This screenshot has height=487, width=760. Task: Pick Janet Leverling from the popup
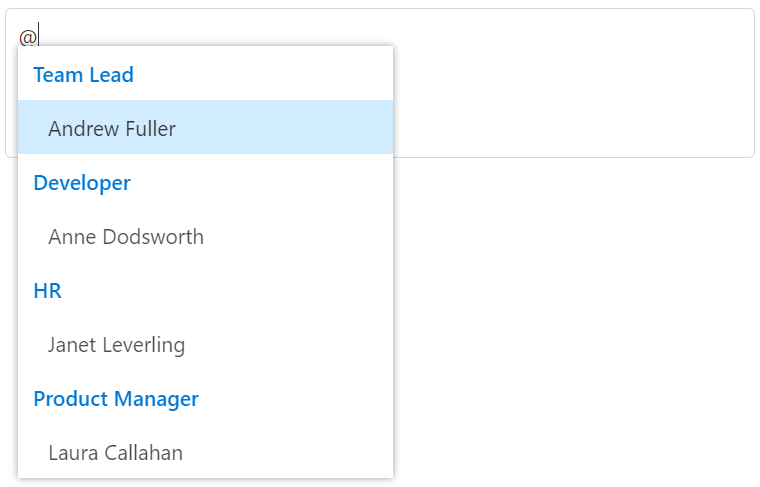(116, 345)
